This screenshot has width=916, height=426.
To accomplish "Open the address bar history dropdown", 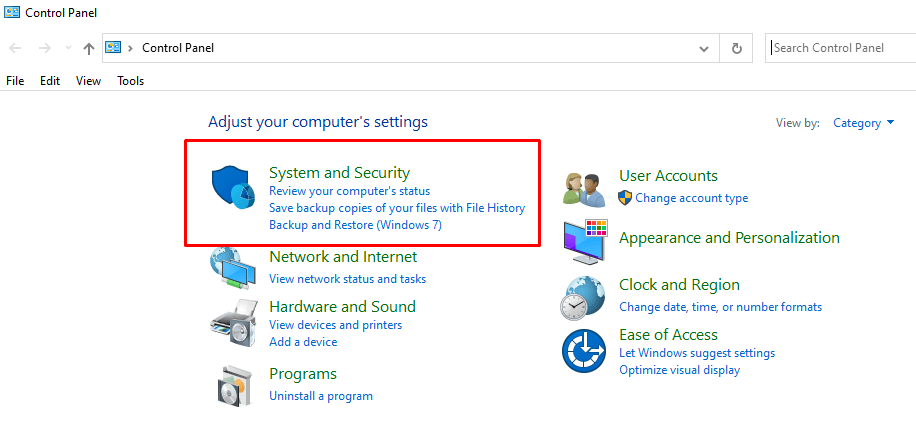I will [x=704, y=48].
